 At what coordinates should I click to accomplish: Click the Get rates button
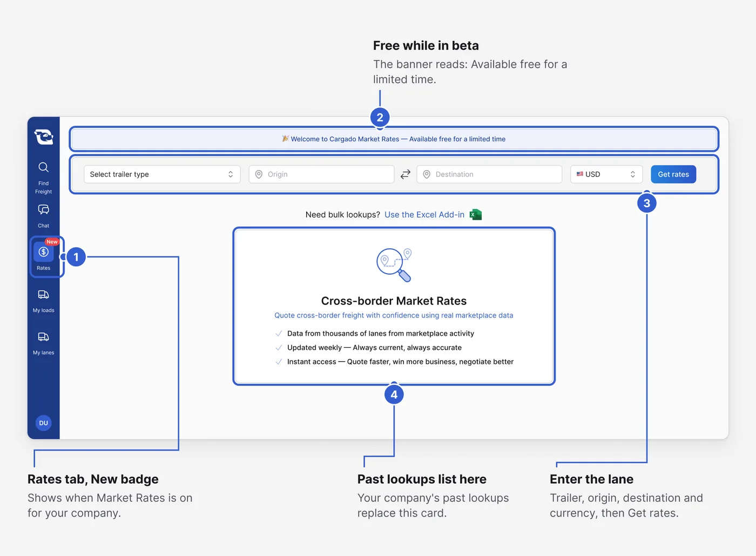point(673,174)
